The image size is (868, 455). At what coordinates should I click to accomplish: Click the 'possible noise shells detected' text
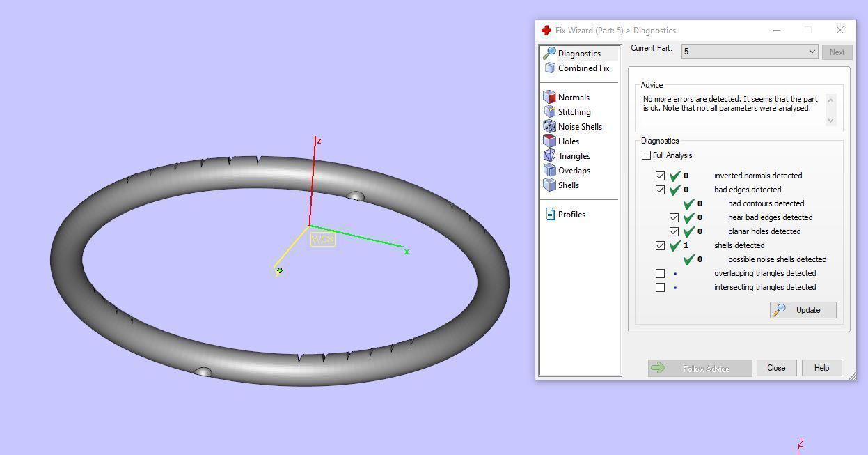777,259
